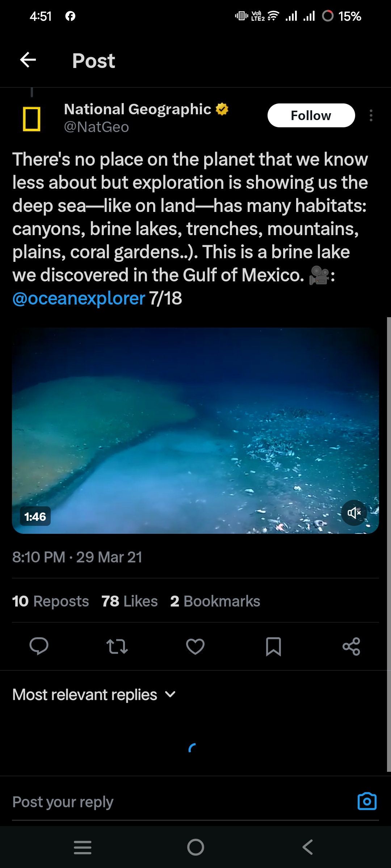Unmute the video sound

354,512
